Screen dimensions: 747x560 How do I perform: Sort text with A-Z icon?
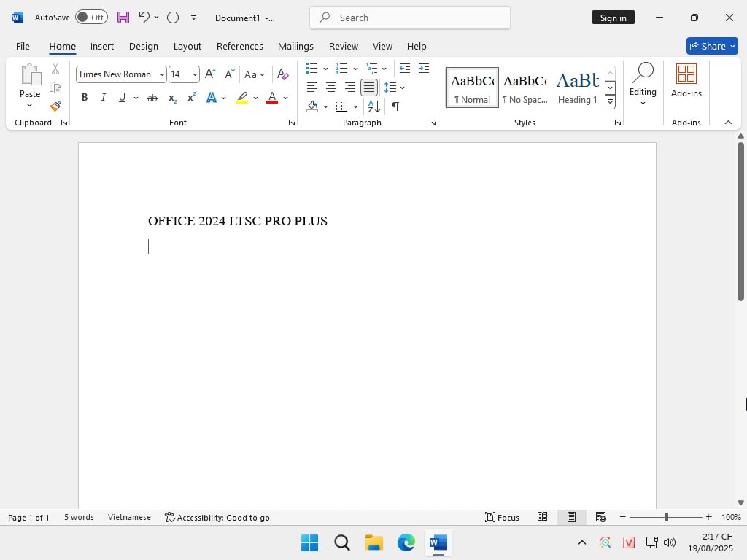click(x=374, y=106)
